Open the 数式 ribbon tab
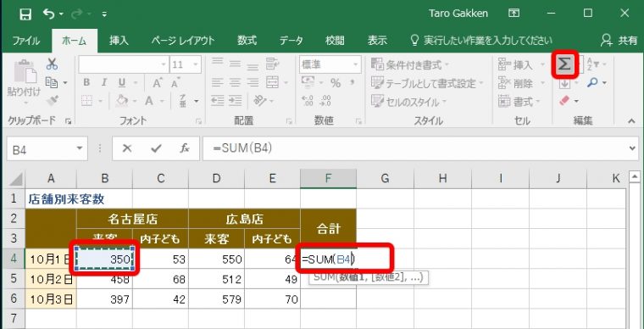Viewport: 644px width, 329px height. (x=247, y=41)
